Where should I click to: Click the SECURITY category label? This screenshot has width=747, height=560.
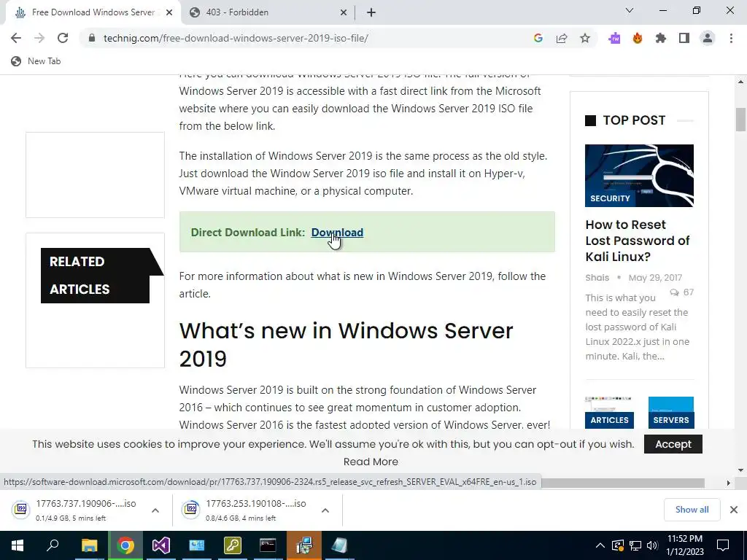pyautogui.click(x=610, y=198)
